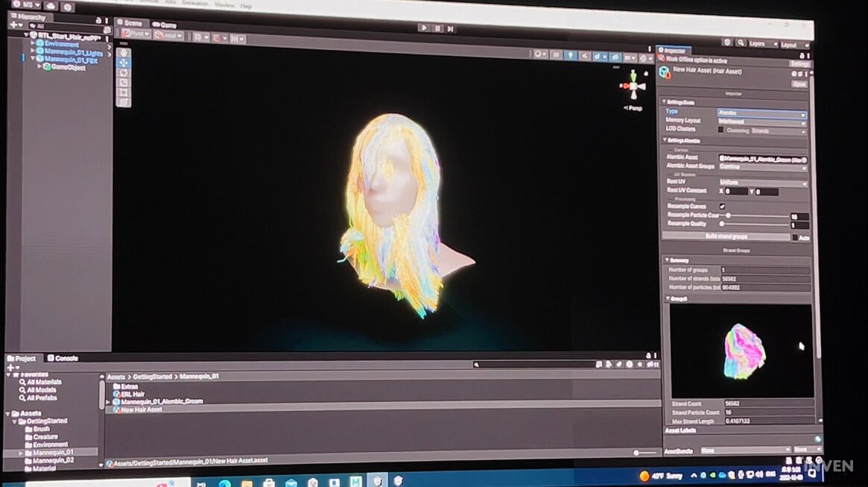This screenshot has width=868, height=487.
Task: Toggle 2D view mode in Scene
Action: coord(555,55)
